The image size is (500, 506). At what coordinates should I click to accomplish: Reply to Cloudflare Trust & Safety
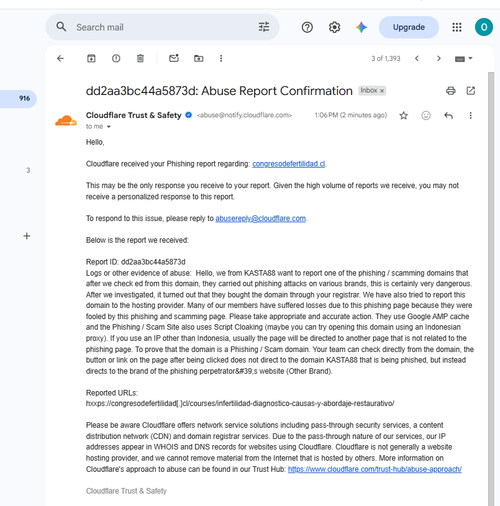448,116
